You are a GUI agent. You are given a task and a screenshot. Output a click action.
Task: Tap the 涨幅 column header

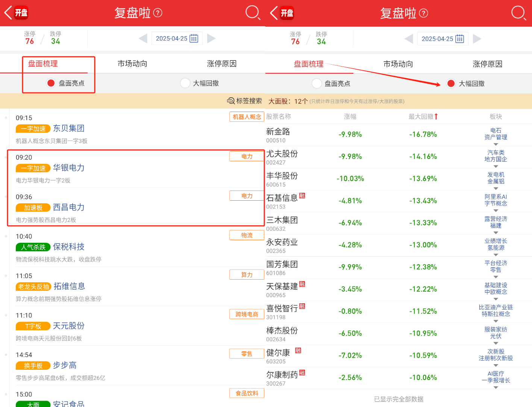tap(350, 117)
